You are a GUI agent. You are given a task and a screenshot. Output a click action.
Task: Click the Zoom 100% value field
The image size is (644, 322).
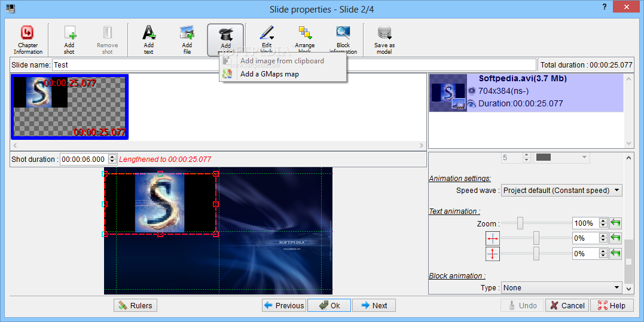(585, 223)
